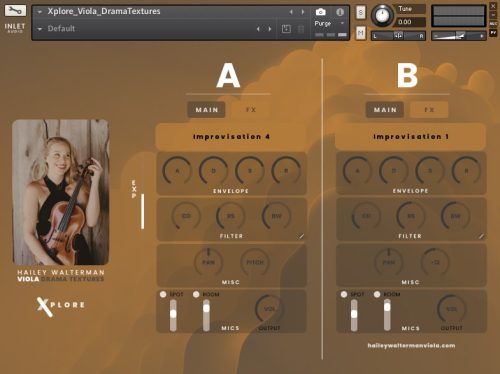Switch to FX tab in section B
Image resolution: width=500 pixels, height=374 pixels.
tap(429, 110)
